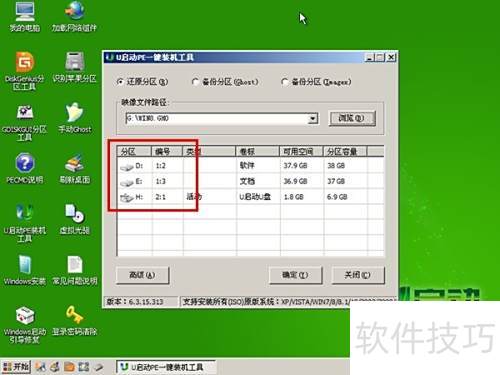
Task: Click the E: drive icon in partition list
Action: click(127, 182)
